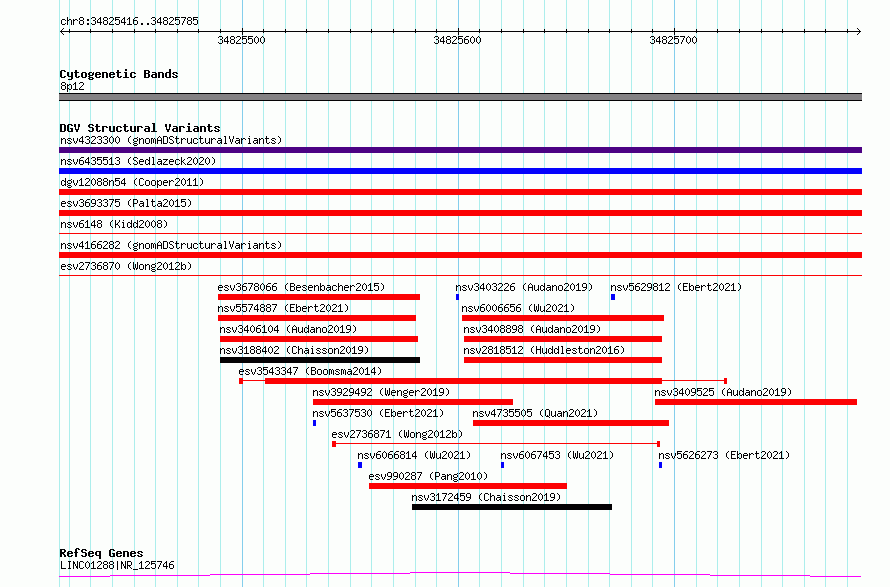Open variant nsv3409525 (Audano2019)
890x587 pixels.
pyautogui.click(x=723, y=392)
